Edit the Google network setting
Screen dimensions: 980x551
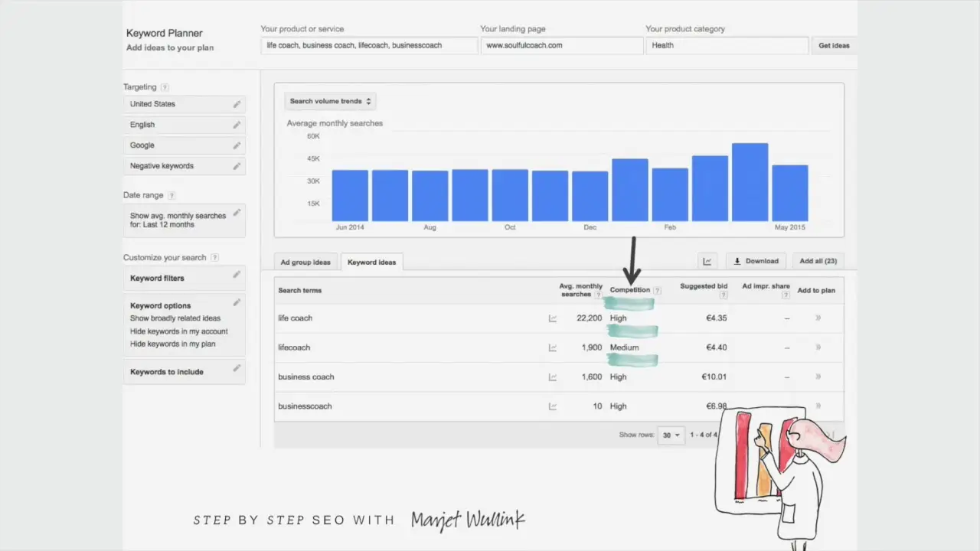point(237,145)
